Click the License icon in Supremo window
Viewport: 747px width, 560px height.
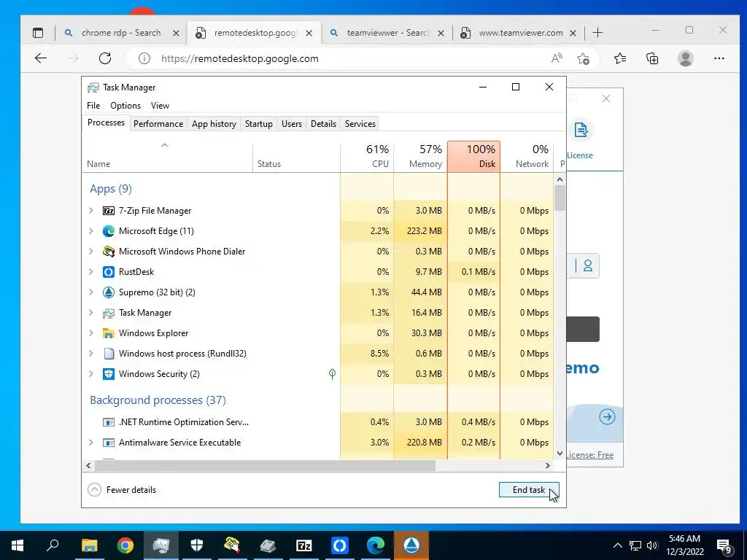[x=581, y=130]
